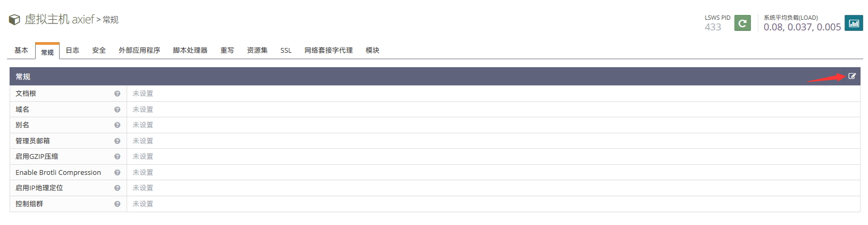Open the real-time stats chart icon

coord(854,23)
